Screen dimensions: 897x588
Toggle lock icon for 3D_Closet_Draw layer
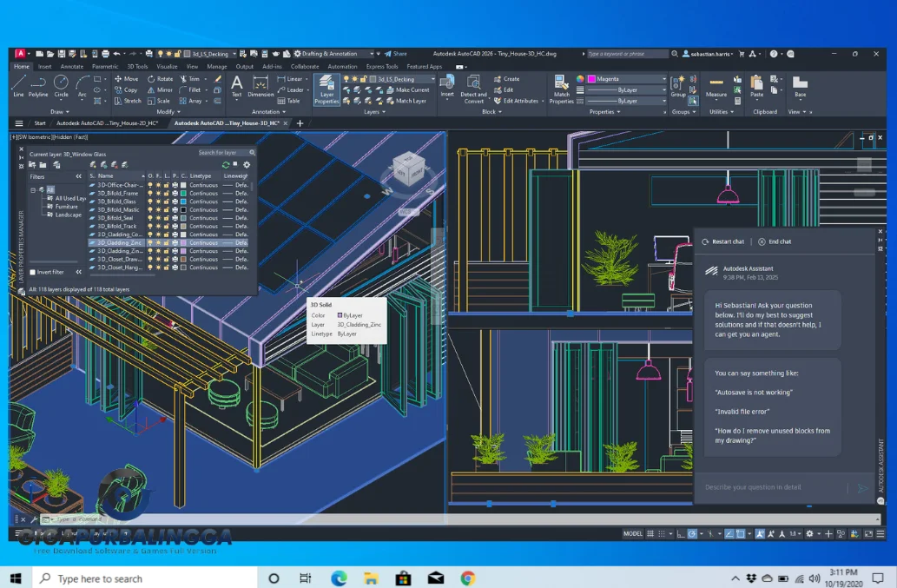pyautogui.click(x=167, y=259)
